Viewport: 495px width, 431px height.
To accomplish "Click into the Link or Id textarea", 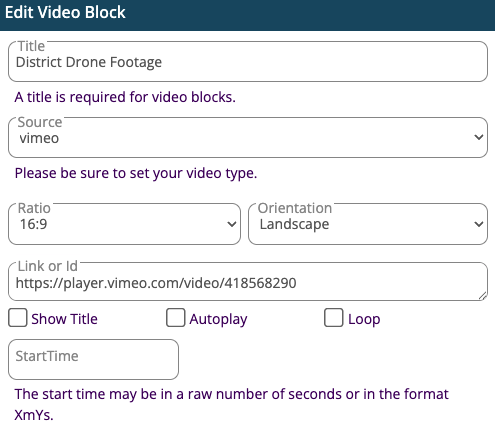I will click(x=248, y=282).
